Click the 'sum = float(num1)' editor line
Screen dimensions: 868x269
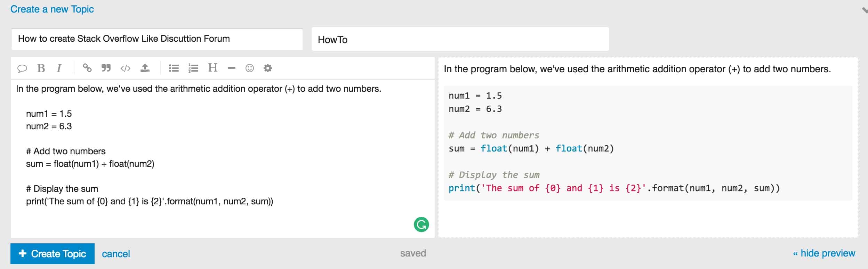point(90,164)
